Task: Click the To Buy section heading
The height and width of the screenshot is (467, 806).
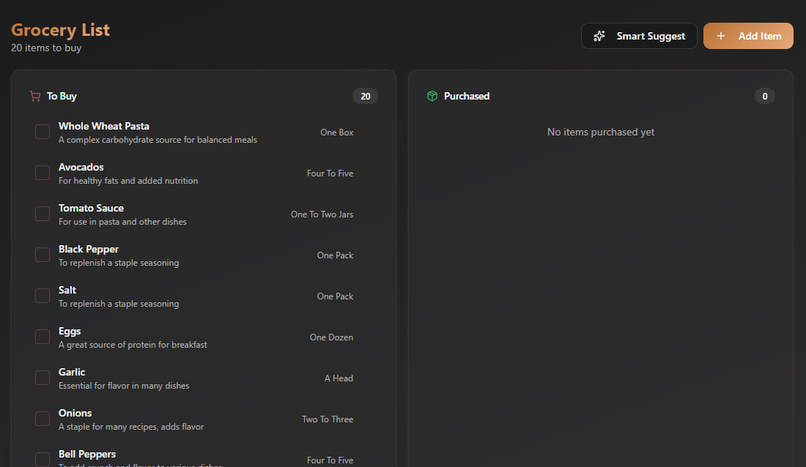Action: [62, 96]
